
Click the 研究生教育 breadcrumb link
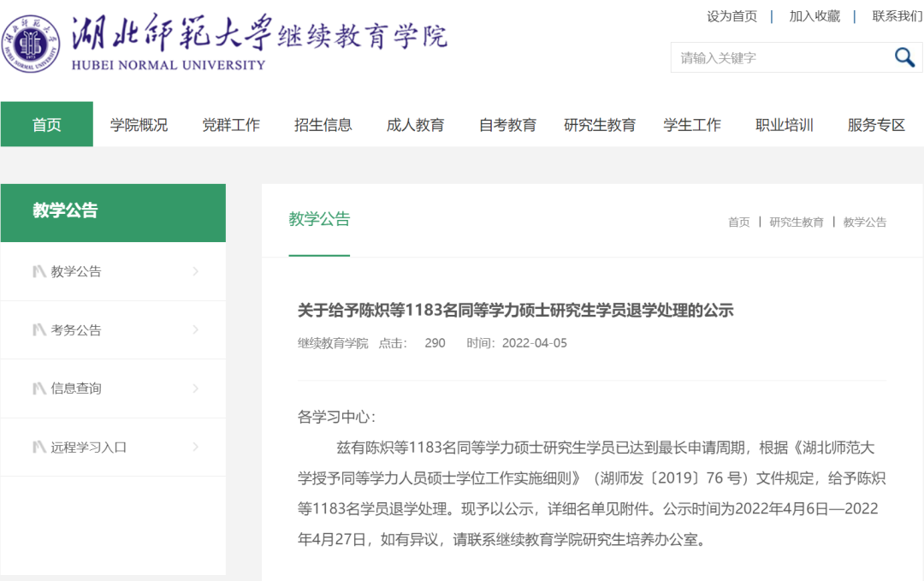point(797,222)
